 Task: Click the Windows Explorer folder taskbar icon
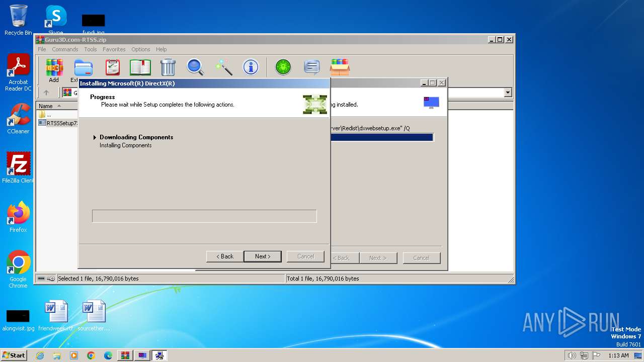pyautogui.click(x=57, y=355)
